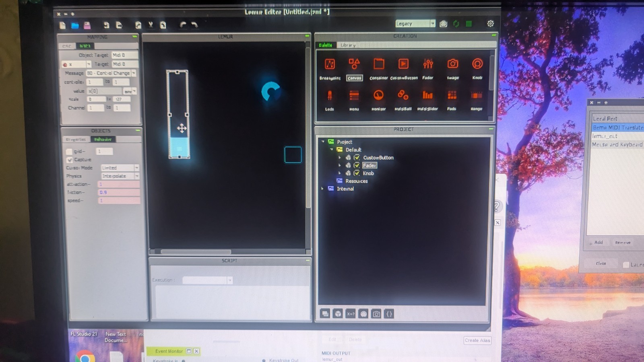Click the Knob object on the Lemur canvas
This screenshot has height=362, width=644.
(271, 92)
